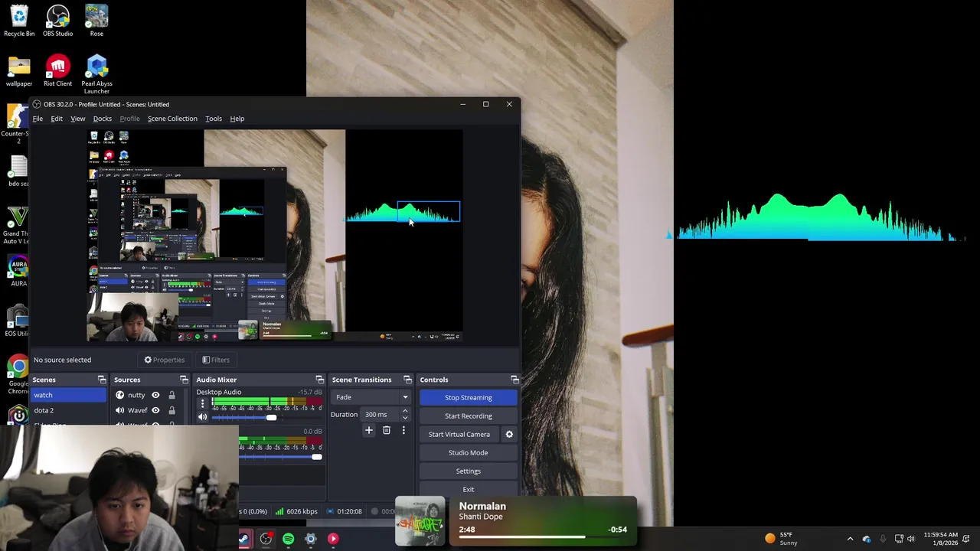Open the AURA desktop shortcut
Viewport: 980px width, 551px height.
18,272
